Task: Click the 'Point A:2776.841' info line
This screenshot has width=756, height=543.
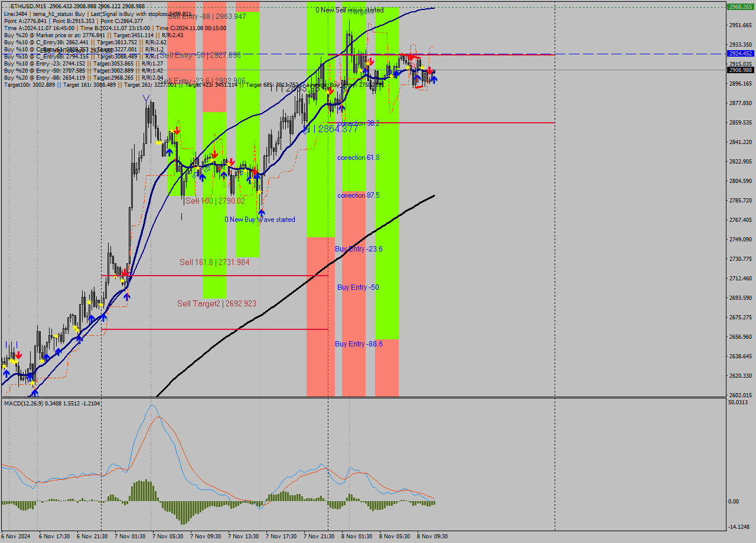Action: [73, 21]
